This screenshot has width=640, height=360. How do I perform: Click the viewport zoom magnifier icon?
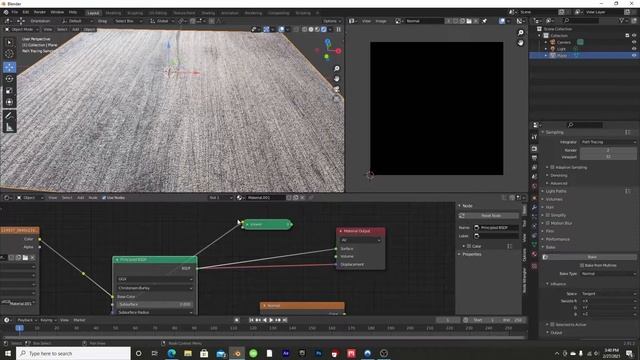click(x=336, y=69)
